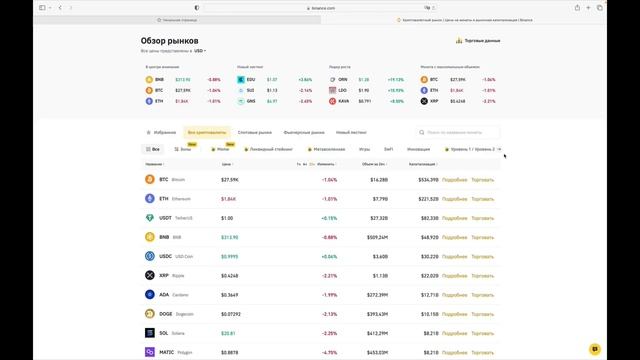Click the translate icon in address bar
The height and width of the screenshot is (360, 640).
[427, 8]
